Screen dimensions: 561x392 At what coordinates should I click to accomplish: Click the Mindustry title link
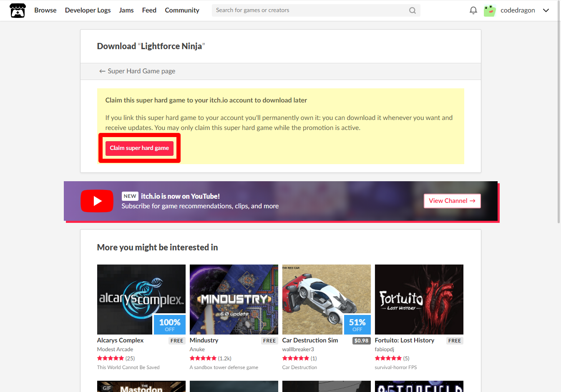(204, 340)
